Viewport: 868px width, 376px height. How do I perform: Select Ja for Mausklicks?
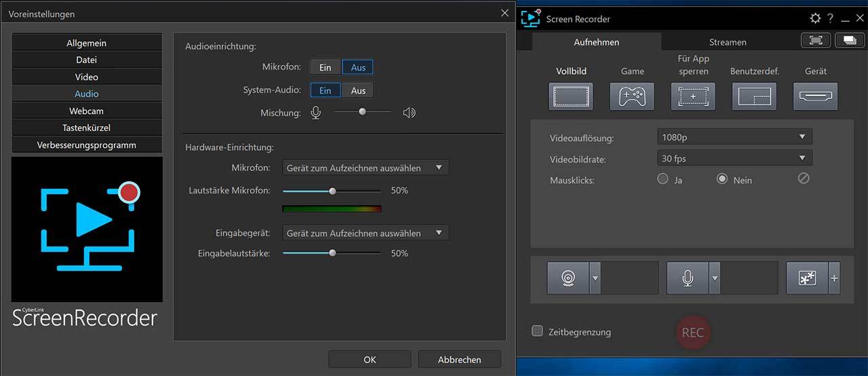[663, 179]
